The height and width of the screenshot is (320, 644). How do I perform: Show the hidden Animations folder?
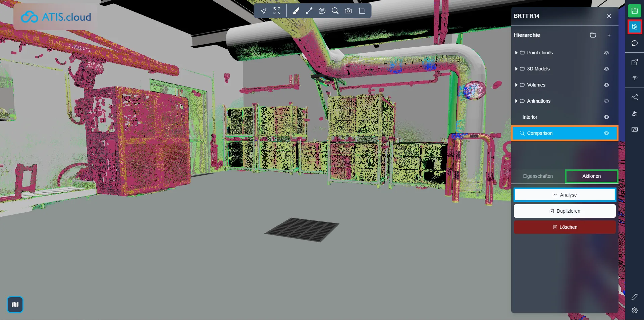click(x=606, y=101)
